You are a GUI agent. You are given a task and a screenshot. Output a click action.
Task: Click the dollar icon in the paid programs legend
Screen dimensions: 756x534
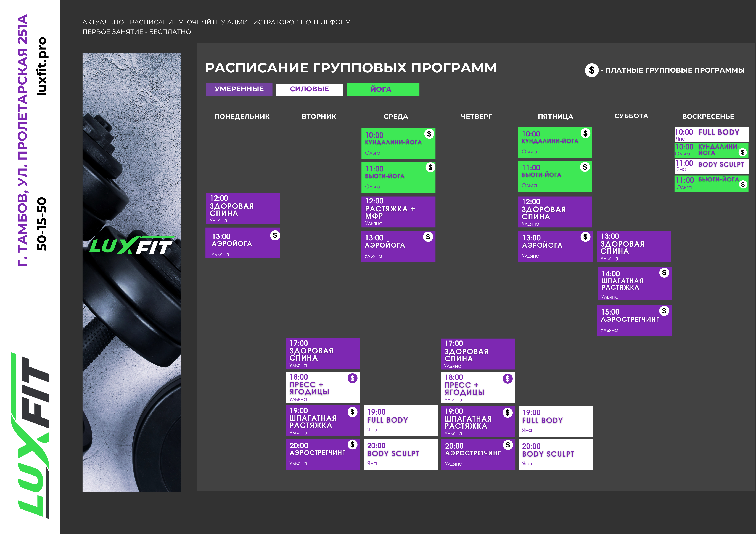point(591,70)
